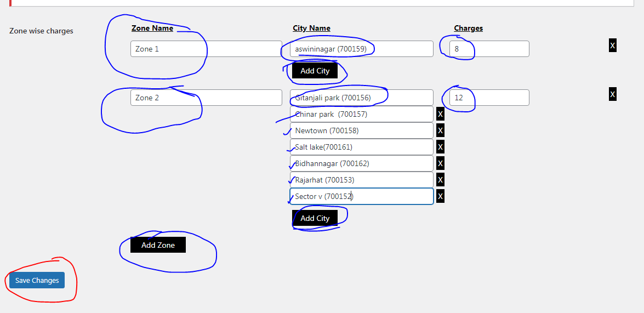Delete the Salt lake city row

[440, 147]
